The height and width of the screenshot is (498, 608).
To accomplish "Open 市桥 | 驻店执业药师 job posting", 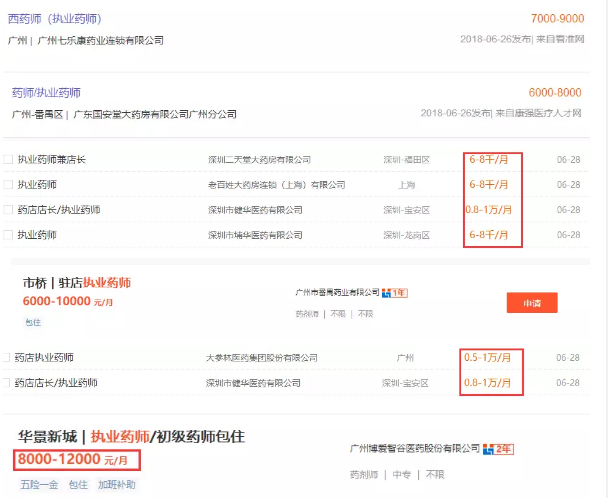I will (77, 282).
